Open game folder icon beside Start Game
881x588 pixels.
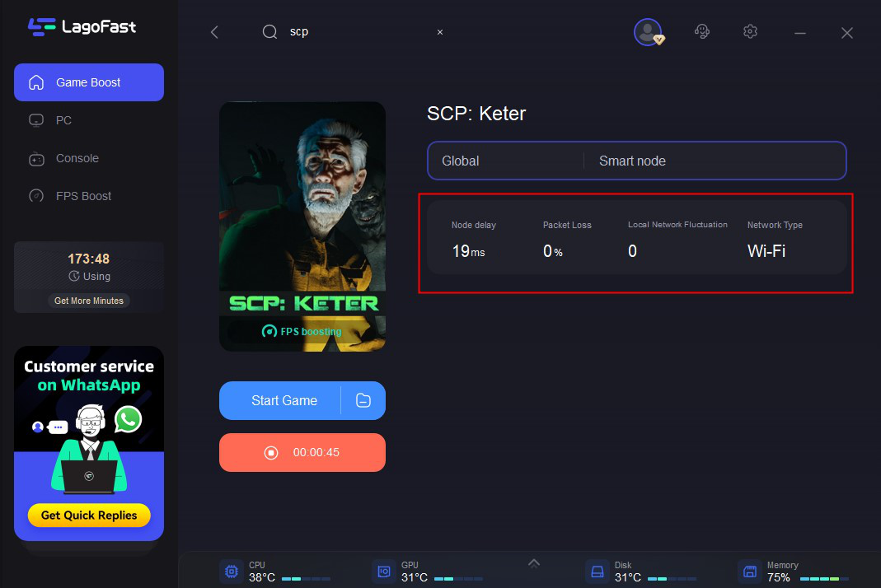(363, 400)
